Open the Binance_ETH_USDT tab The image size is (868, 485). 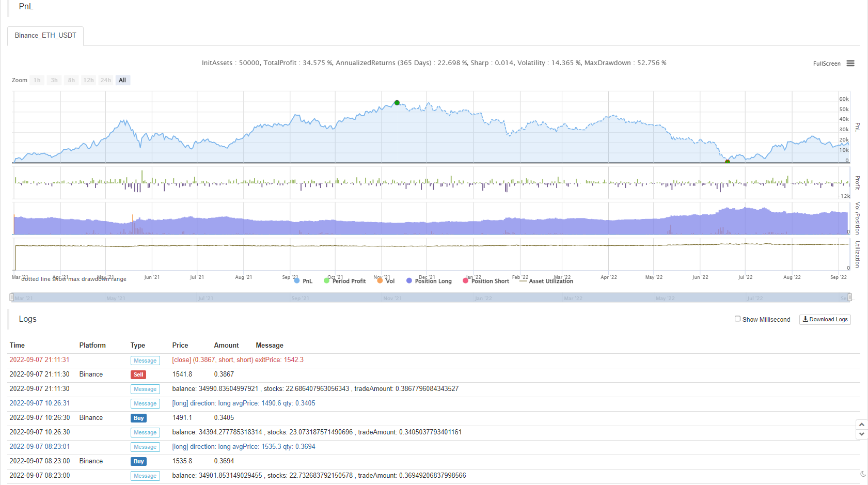(x=45, y=36)
